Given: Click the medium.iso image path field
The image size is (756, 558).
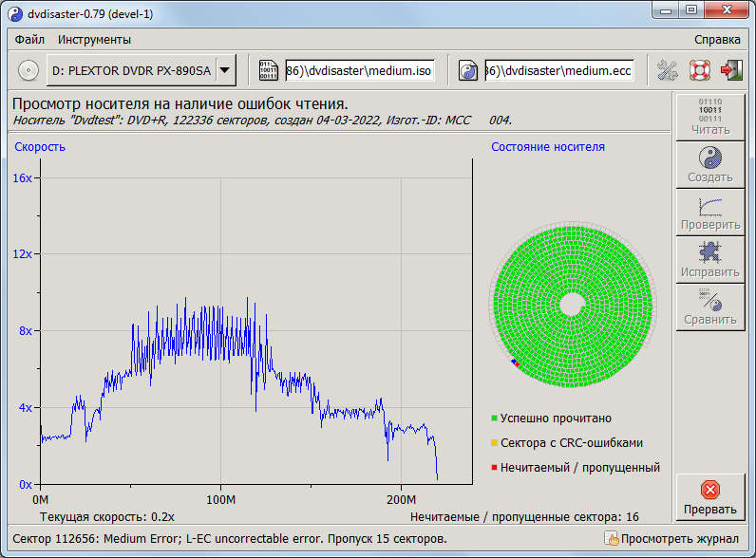Looking at the screenshot, I should (x=359, y=70).
